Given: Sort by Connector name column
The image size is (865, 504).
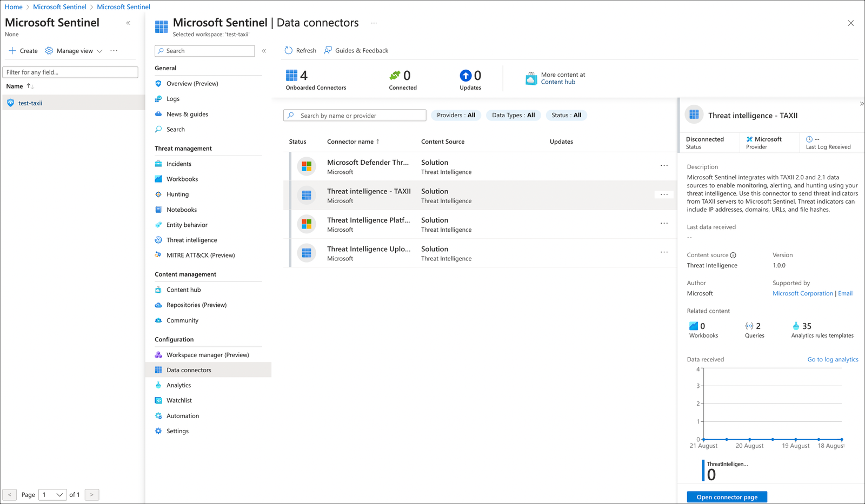Looking at the screenshot, I should (x=353, y=142).
